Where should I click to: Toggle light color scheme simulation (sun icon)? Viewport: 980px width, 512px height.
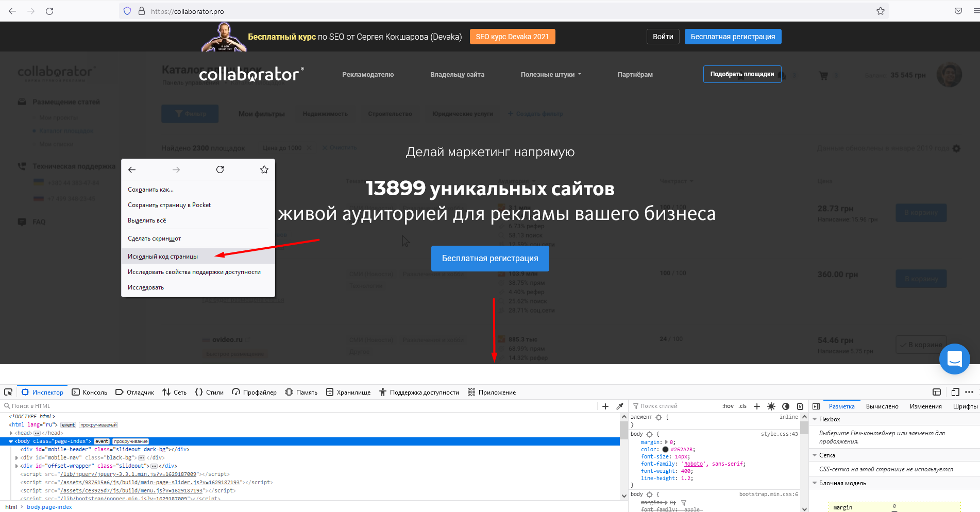point(771,406)
